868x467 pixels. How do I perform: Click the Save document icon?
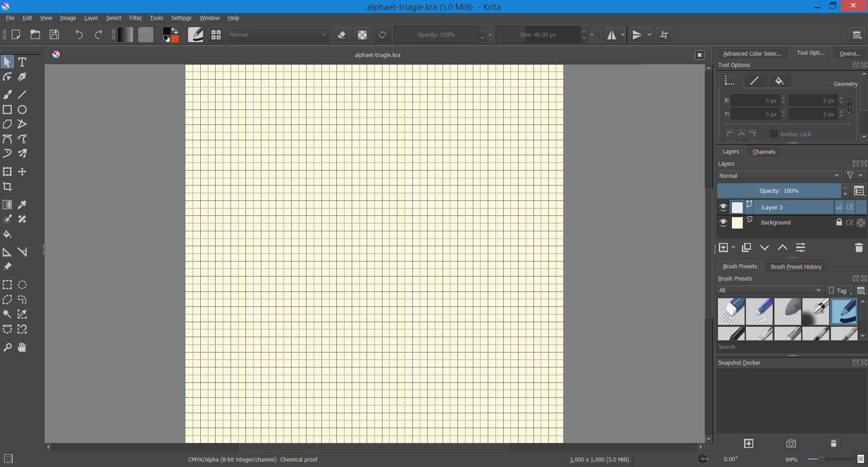coord(54,35)
